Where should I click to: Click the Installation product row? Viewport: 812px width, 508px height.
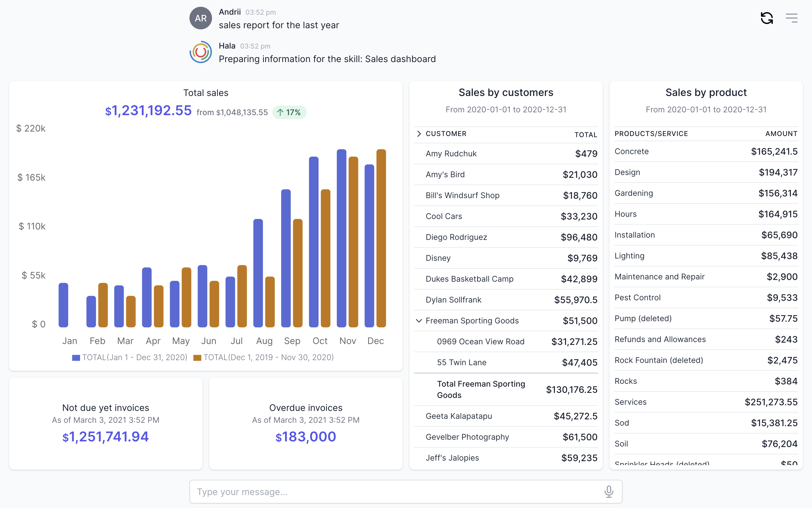click(x=706, y=235)
